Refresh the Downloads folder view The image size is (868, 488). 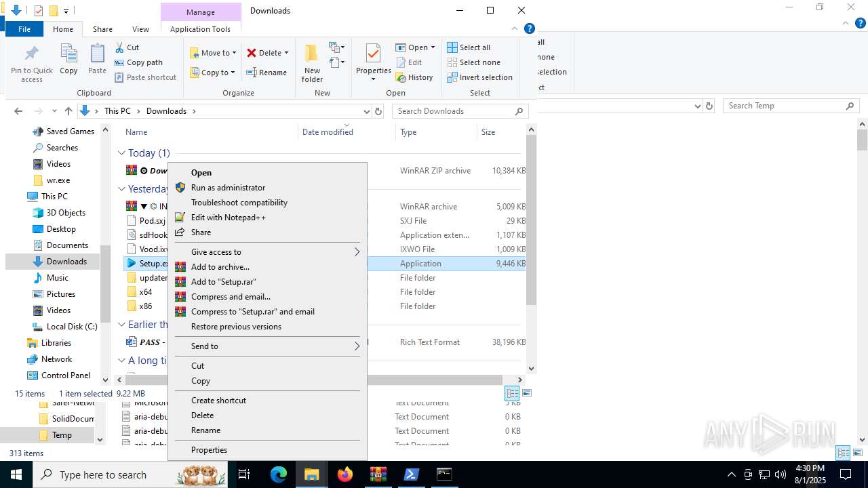pos(378,111)
